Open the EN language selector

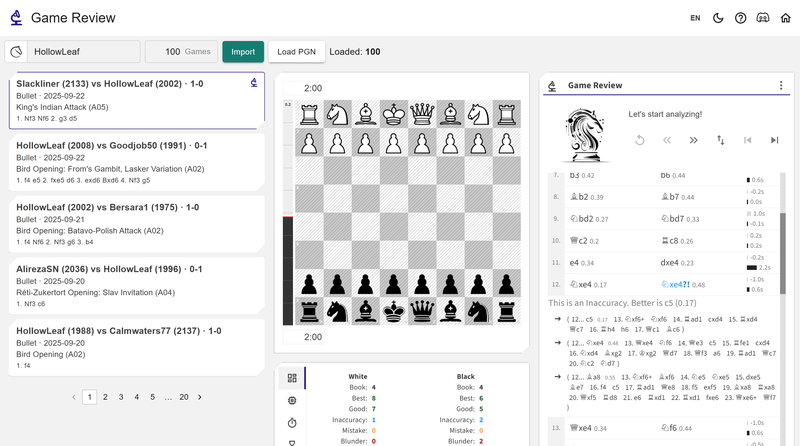coord(695,18)
